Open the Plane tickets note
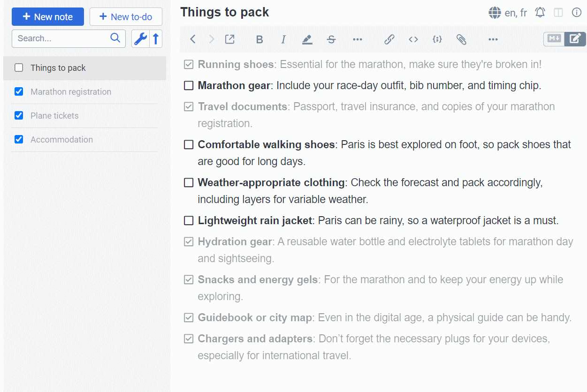This screenshot has height=392, width=587. 54,116
